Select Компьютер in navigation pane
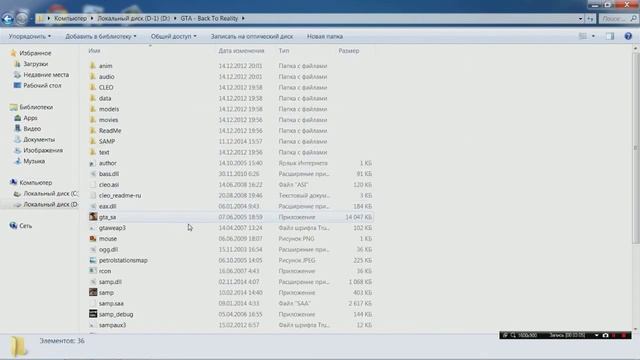Viewport: 640px width, 360px height. tap(36, 182)
